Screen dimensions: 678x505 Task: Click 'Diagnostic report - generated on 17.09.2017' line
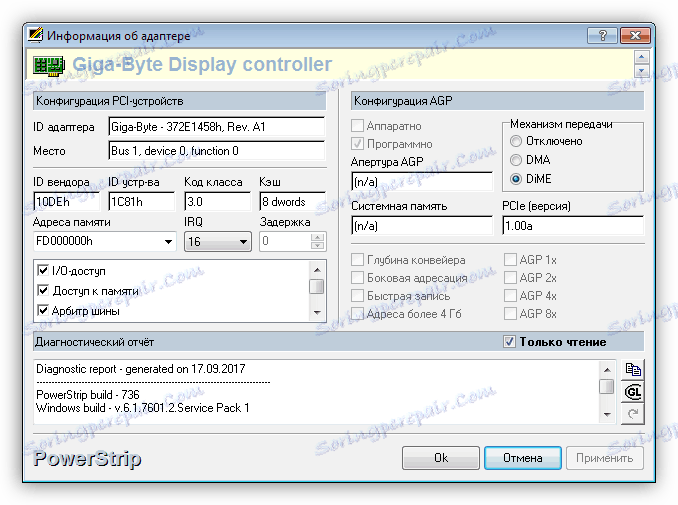[141, 369]
